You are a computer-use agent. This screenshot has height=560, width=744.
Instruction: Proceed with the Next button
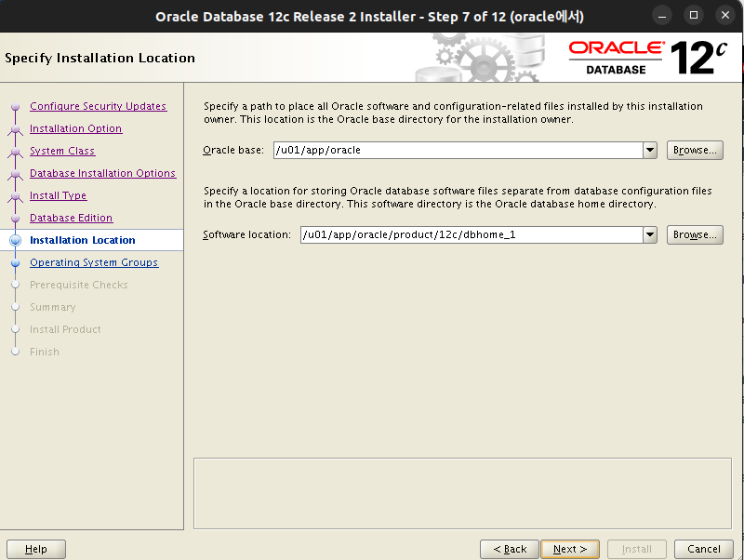(570, 549)
